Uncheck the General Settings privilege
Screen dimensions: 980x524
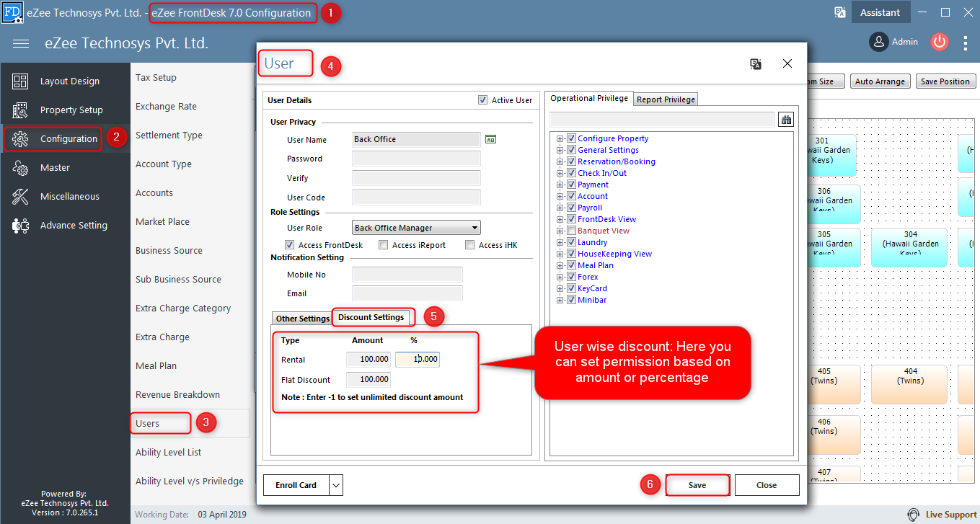coord(571,150)
